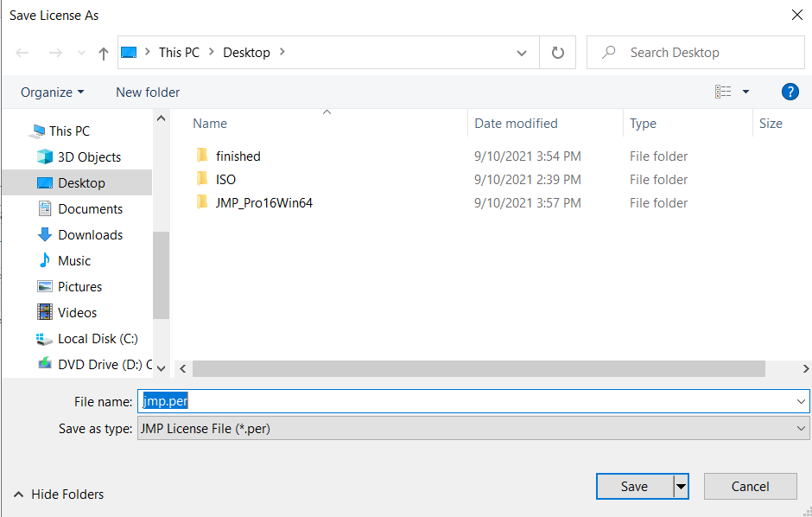Image resolution: width=812 pixels, height=517 pixels.
Task: Select This PC in the address path
Action: coord(179,53)
